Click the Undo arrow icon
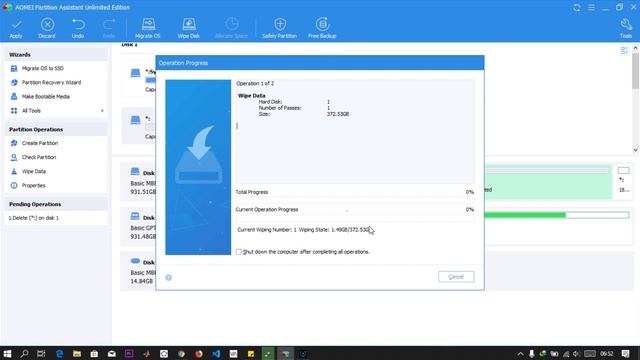Image resolution: width=640 pixels, height=360 pixels. point(78,24)
